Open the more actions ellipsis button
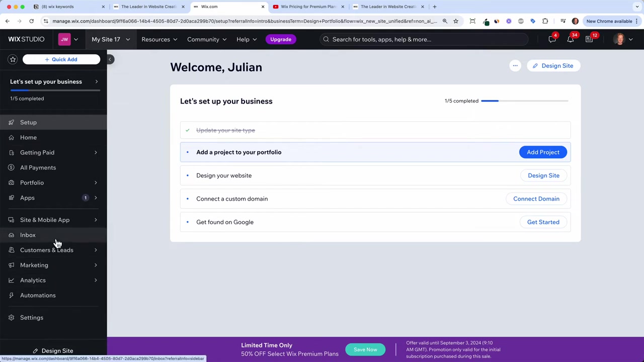The height and width of the screenshot is (362, 644). 515,66
